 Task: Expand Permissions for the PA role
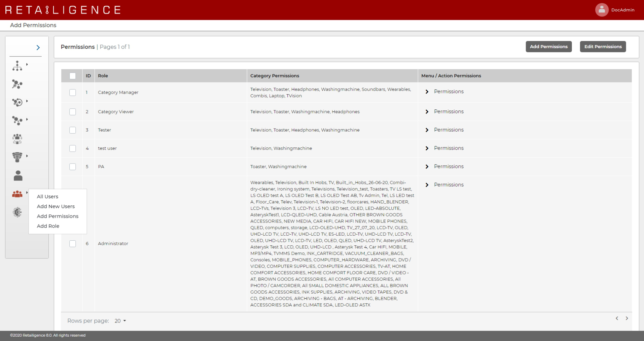click(x=427, y=166)
